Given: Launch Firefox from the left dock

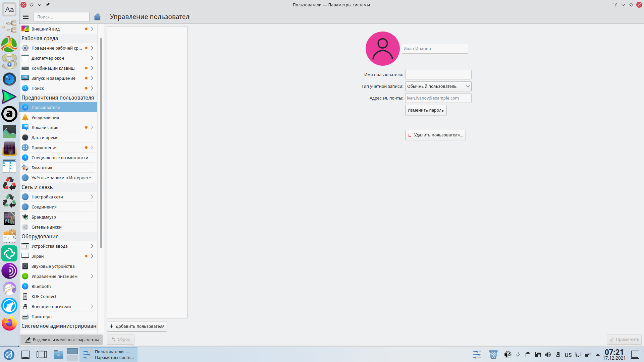Looking at the screenshot, I should [9, 323].
